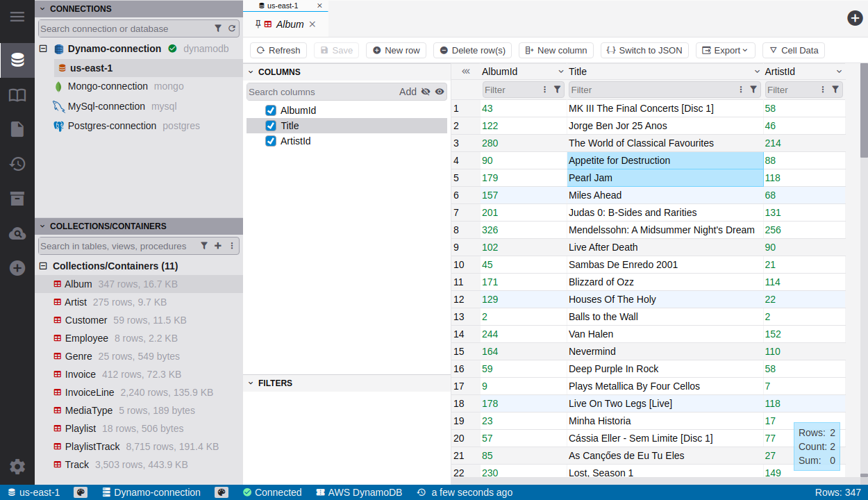Uncheck the AlbumId column checkbox
Screen dimensions: 868x500
click(271, 110)
